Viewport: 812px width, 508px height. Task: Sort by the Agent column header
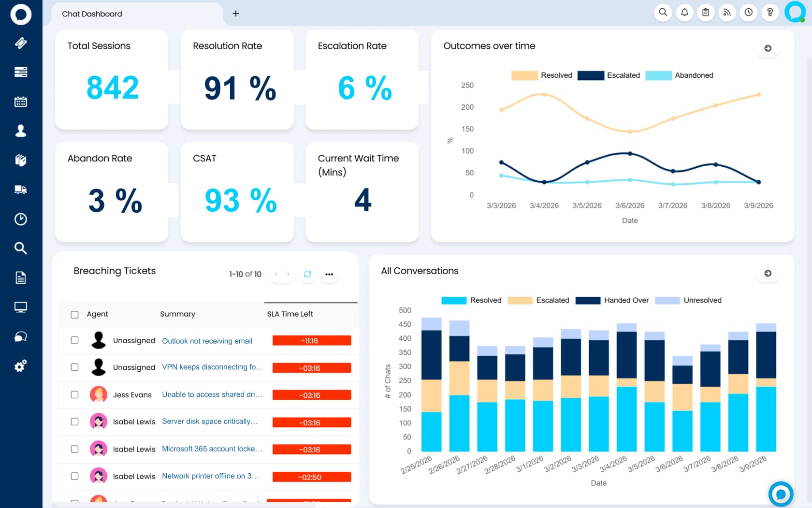(x=98, y=314)
